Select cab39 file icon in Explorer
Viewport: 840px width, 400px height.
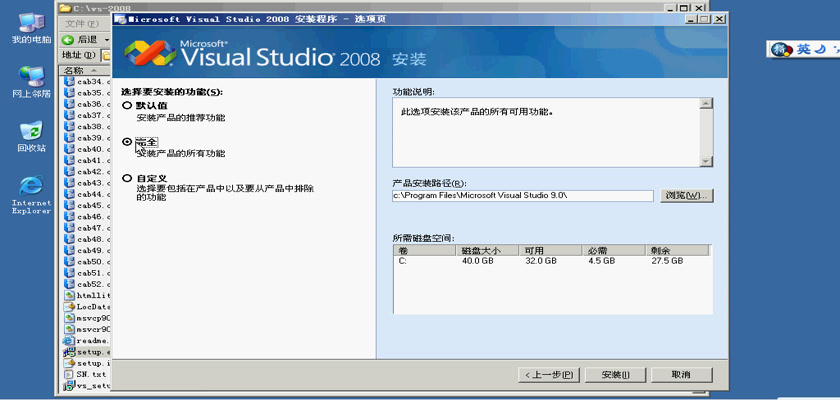(69, 138)
